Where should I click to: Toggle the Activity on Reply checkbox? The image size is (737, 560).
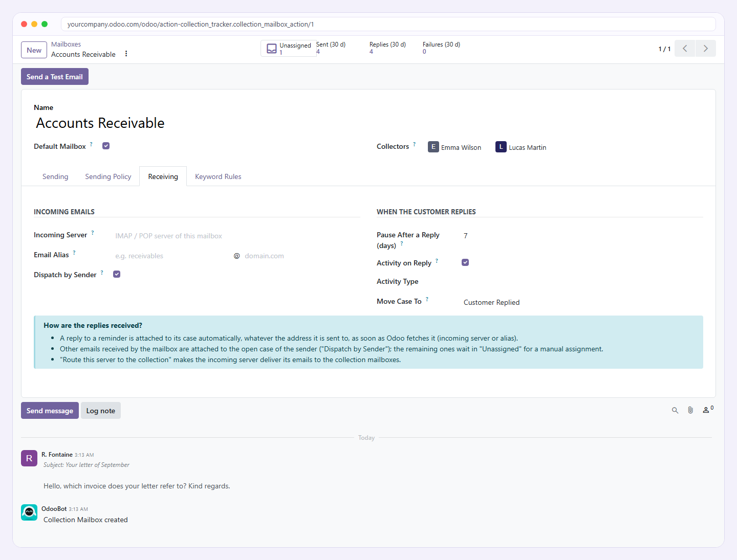point(465,262)
